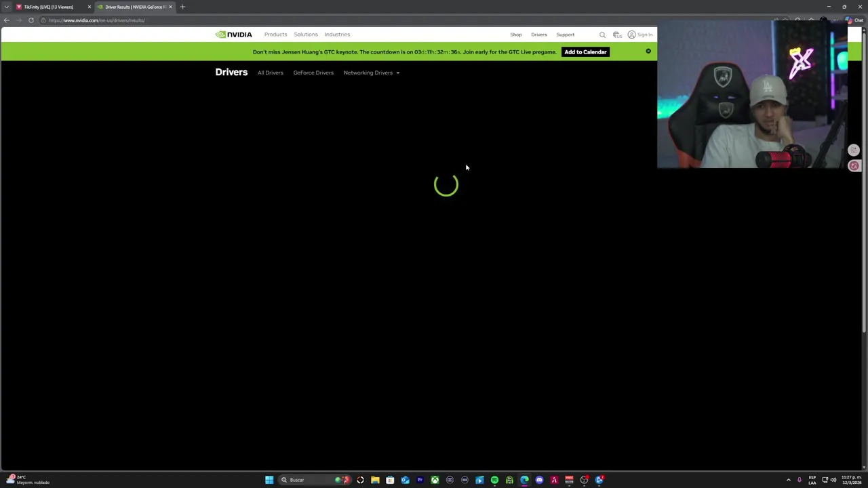Open the Xbox app from the taskbar
The image size is (868, 488).
point(435,480)
